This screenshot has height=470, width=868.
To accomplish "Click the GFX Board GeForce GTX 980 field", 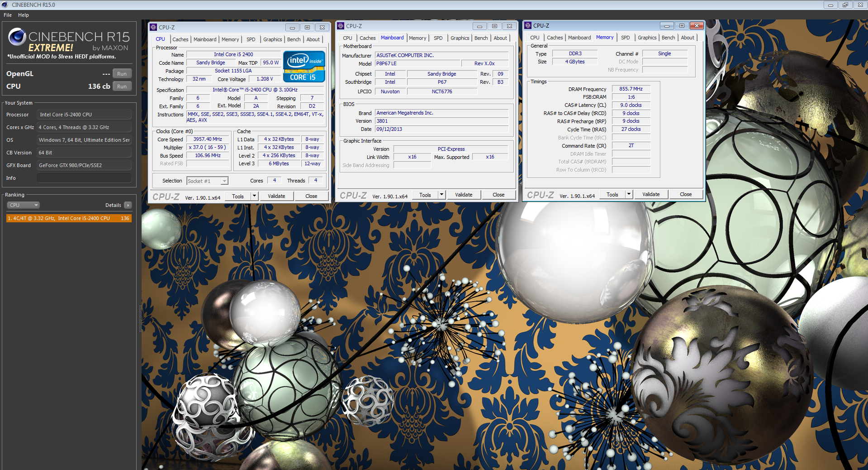I will (x=84, y=165).
